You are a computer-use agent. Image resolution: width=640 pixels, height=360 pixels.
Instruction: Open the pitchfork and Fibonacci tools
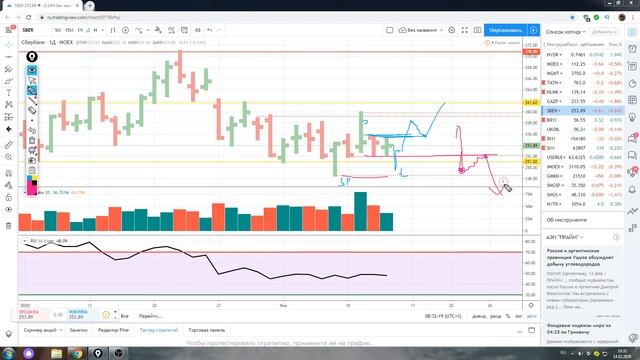pos(9,69)
